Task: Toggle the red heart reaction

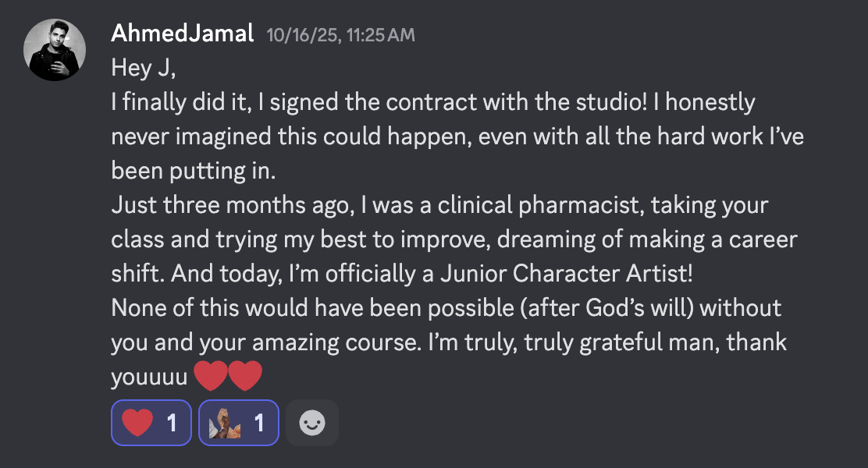Action: 151,423
